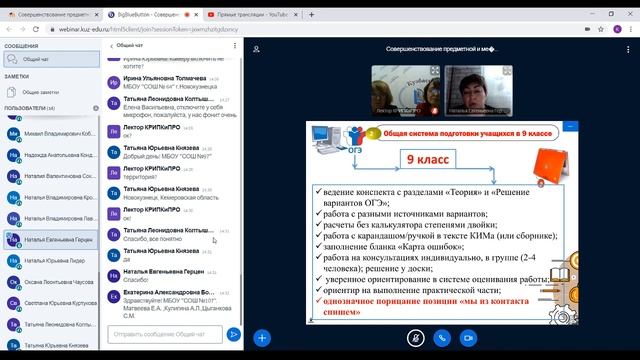Click Ирина Ульяновна Толмачева's chat avatar
This screenshot has width=640, height=360.
[x=113, y=82]
